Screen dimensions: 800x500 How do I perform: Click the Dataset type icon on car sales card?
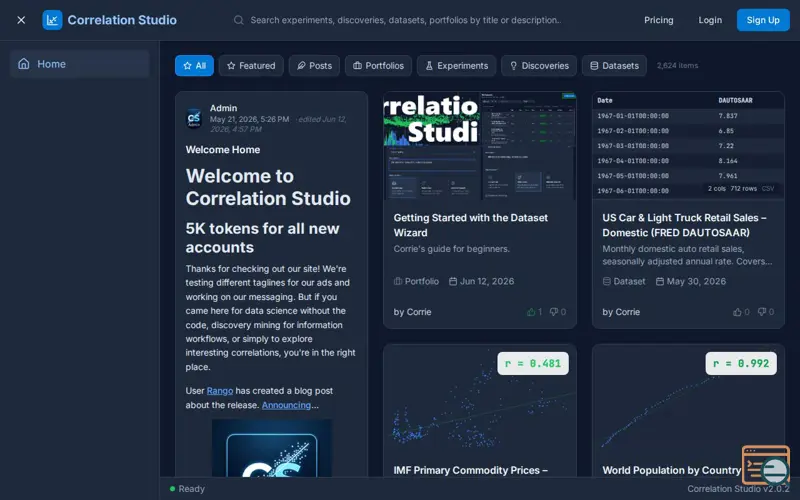coord(607,281)
